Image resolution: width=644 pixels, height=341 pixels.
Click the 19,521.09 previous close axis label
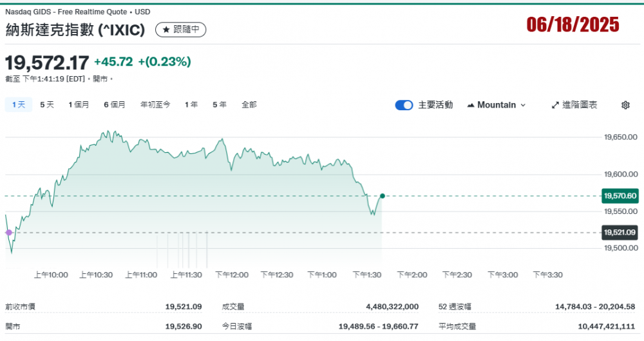click(x=620, y=232)
